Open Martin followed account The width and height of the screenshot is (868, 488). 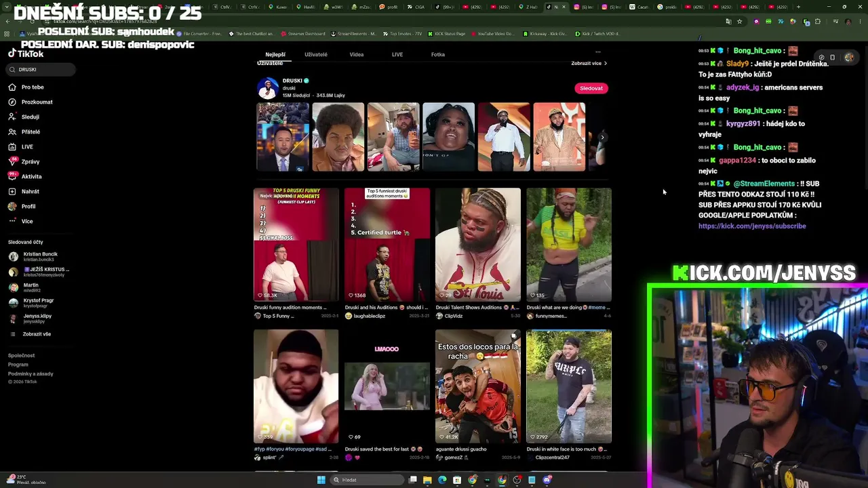coord(24,287)
